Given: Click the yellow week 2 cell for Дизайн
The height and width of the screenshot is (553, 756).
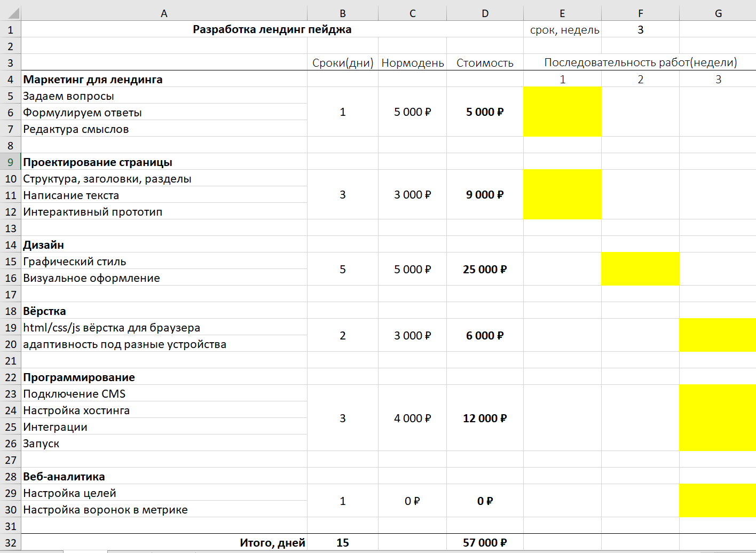Looking at the screenshot, I should pyautogui.click(x=640, y=269).
